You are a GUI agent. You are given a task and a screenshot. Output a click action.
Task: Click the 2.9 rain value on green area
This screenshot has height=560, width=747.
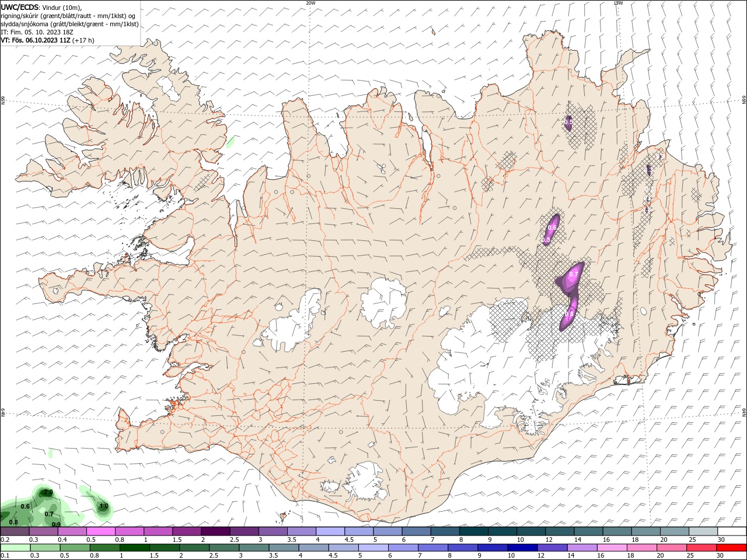[x=48, y=493]
